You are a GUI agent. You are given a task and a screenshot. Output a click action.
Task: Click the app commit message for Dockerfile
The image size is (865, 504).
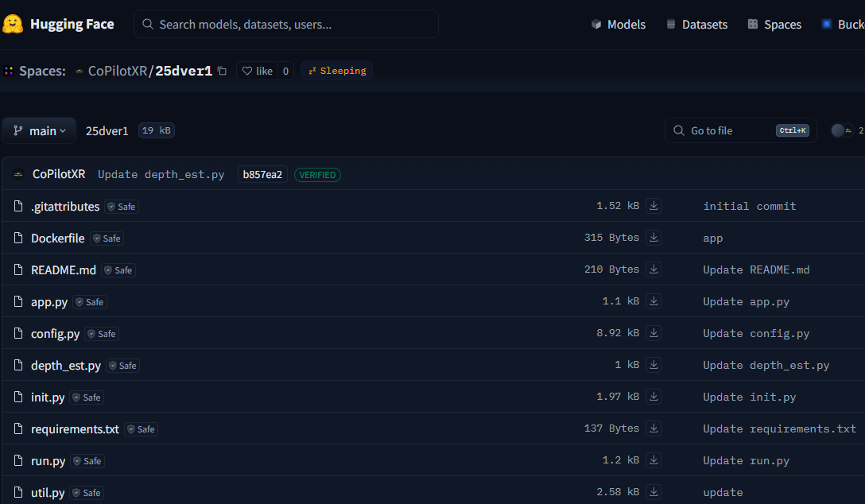coord(712,238)
